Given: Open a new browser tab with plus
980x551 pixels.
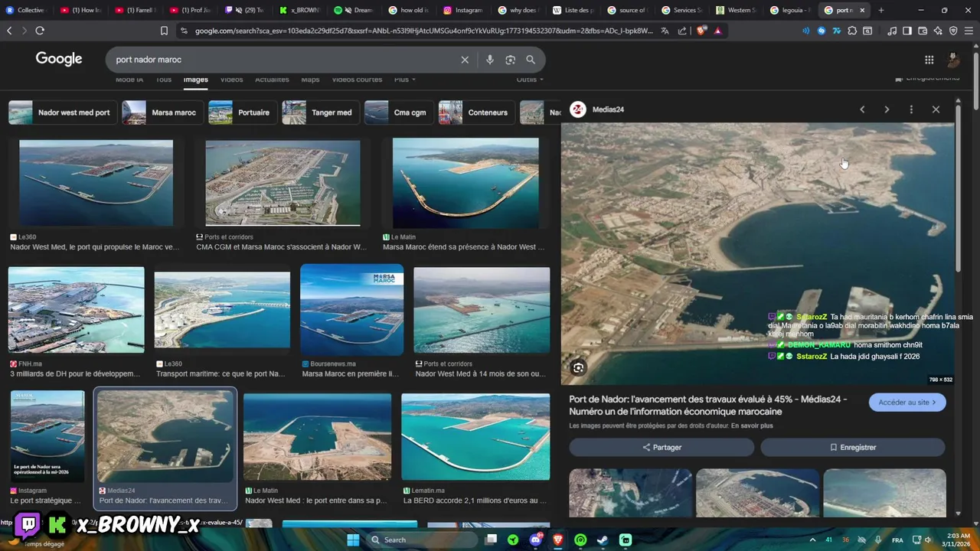Looking at the screenshot, I should 880,10.
